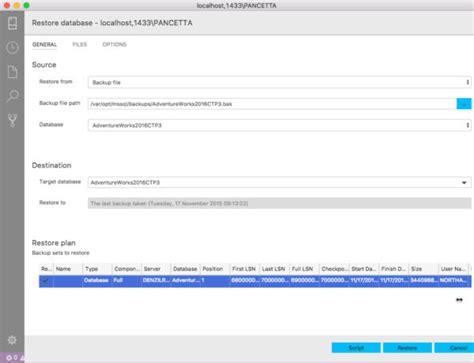Click into the Backup file path field
This screenshot has width=474, height=363.
pos(272,104)
